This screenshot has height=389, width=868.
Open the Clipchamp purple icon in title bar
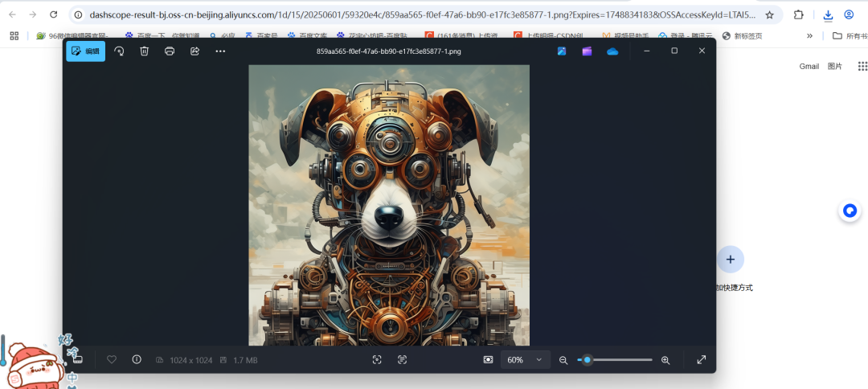pos(587,51)
